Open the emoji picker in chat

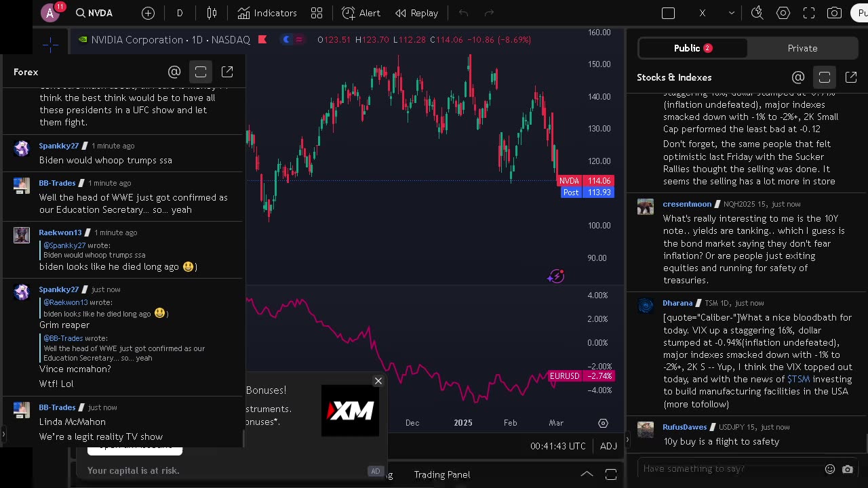pos(830,469)
